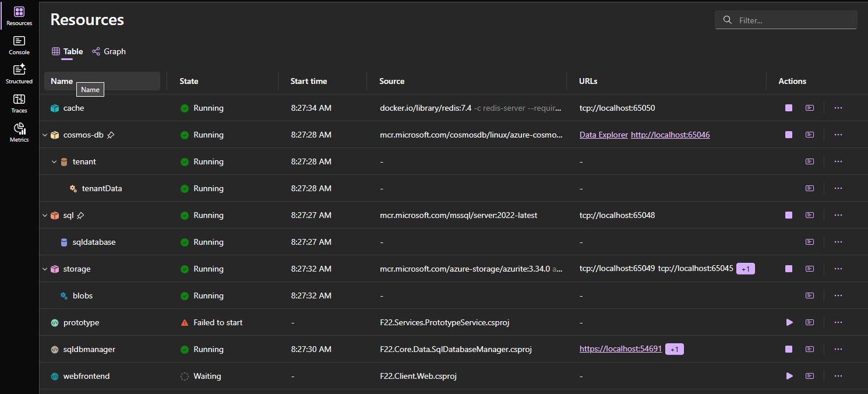Click the Filter search field

(792, 20)
